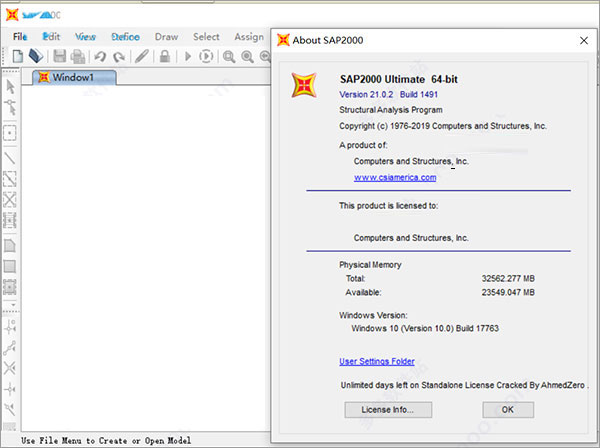600x448 pixels.
Task: Select the pointer arrow tool
Action: coord(10,87)
